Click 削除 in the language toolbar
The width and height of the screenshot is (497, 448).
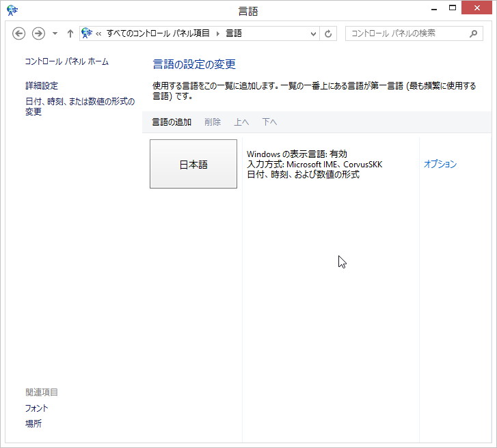(213, 122)
